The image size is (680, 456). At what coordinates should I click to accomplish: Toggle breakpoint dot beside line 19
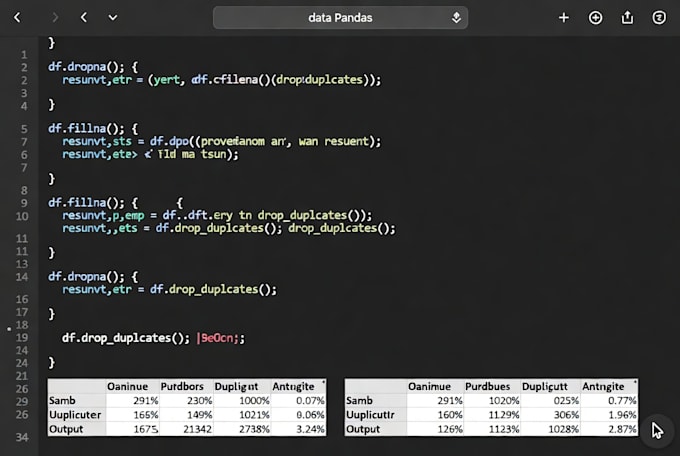click(9, 329)
